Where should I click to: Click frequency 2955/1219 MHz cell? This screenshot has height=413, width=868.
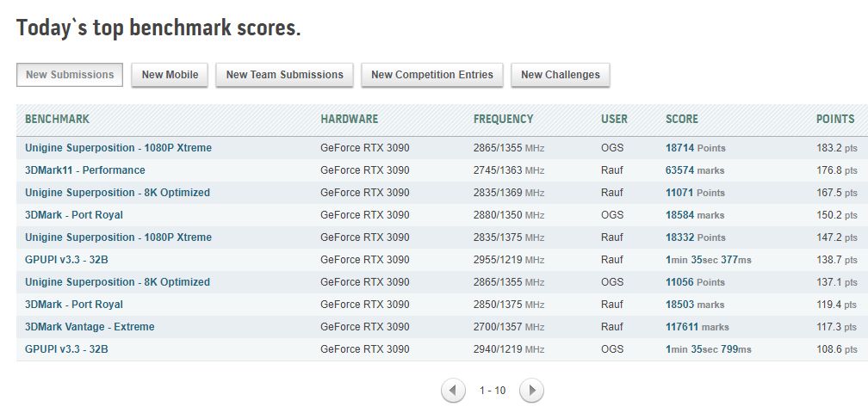coord(509,260)
